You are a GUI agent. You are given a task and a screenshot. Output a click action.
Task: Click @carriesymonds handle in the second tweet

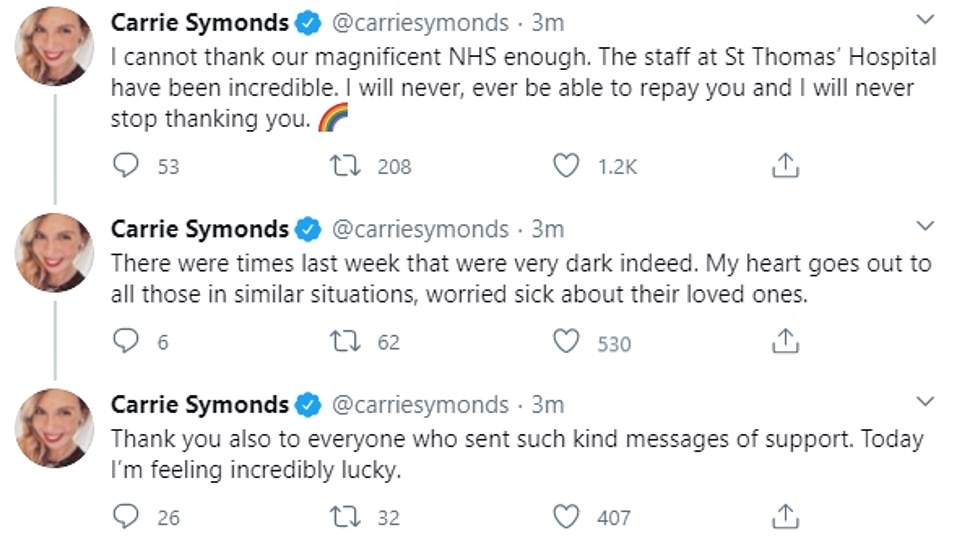(x=419, y=228)
